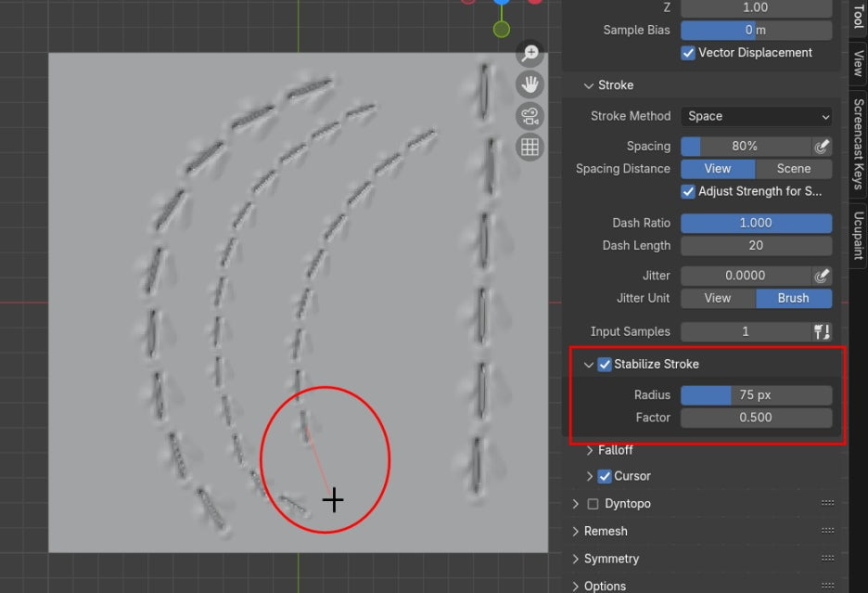
Task: Open the Screencast Keys sidebar tab
Action: (x=858, y=144)
